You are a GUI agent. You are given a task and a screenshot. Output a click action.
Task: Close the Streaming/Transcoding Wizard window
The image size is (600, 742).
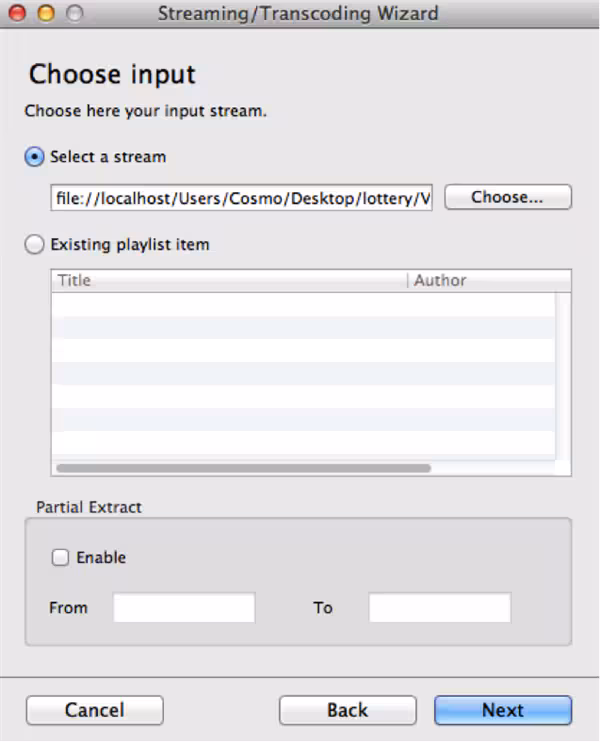tap(17, 14)
